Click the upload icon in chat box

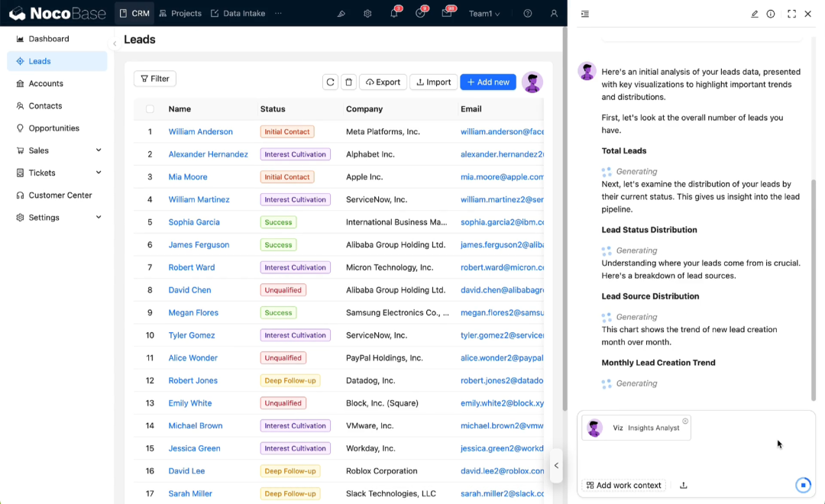[x=683, y=485]
